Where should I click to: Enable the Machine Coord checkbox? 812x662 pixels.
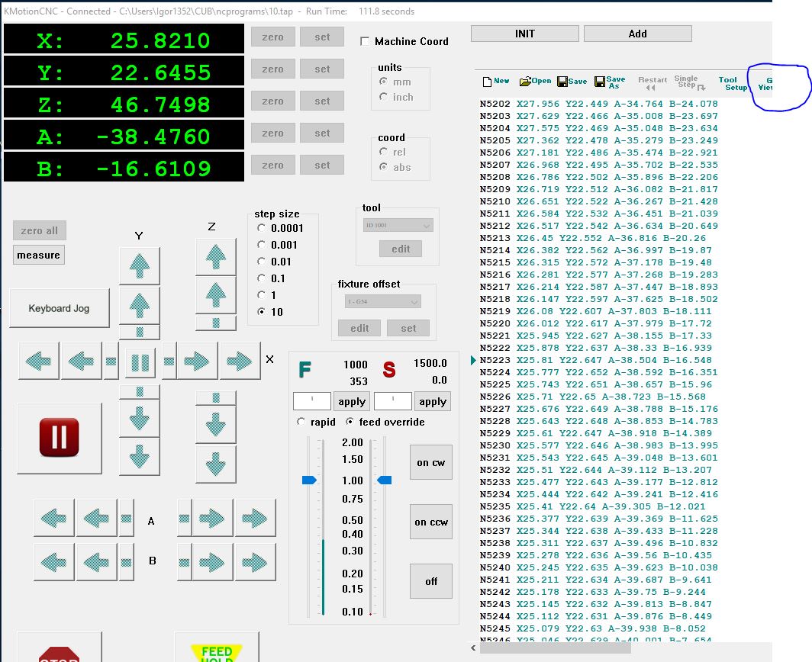[365, 41]
